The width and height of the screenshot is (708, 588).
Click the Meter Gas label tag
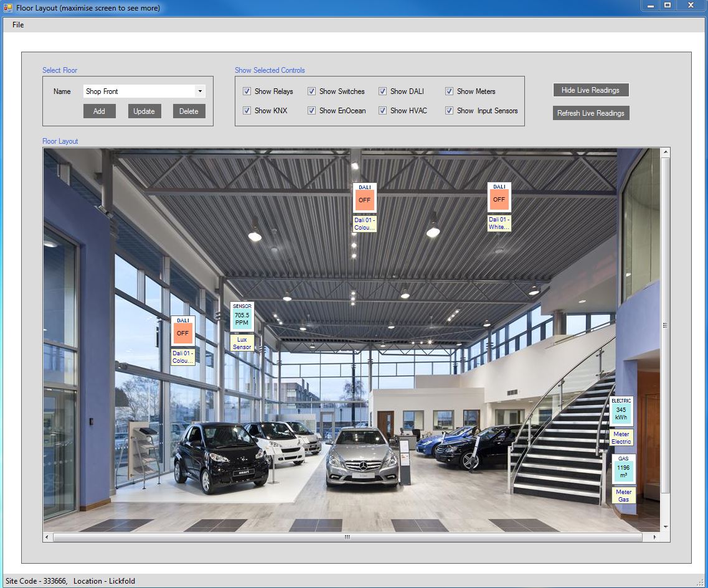pyautogui.click(x=623, y=495)
